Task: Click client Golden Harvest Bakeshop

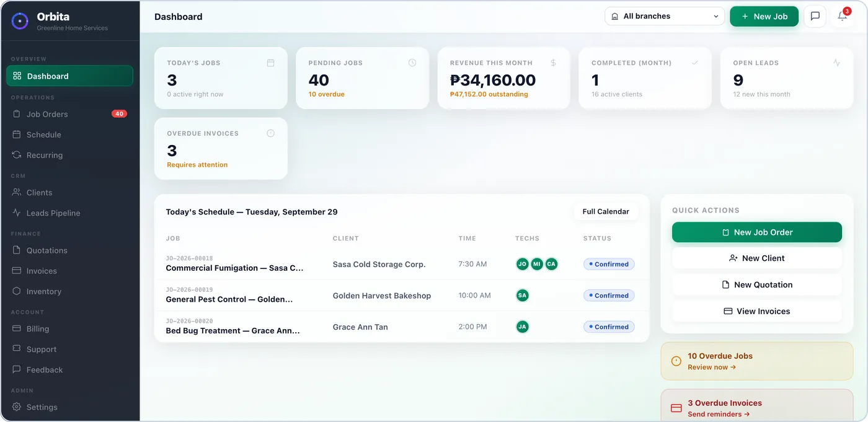Action: coord(382,296)
